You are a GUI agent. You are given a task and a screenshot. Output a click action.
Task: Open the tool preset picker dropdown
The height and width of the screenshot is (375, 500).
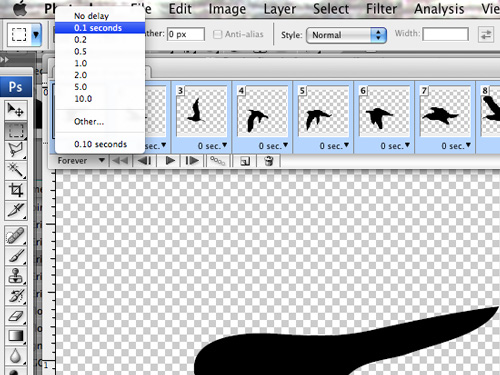click(36, 34)
